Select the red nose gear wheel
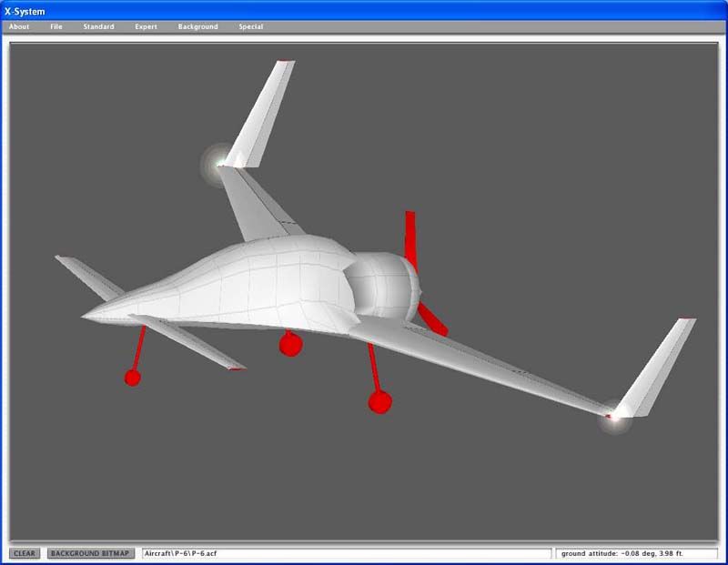Viewport: 728px width, 565px height. click(133, 378)
